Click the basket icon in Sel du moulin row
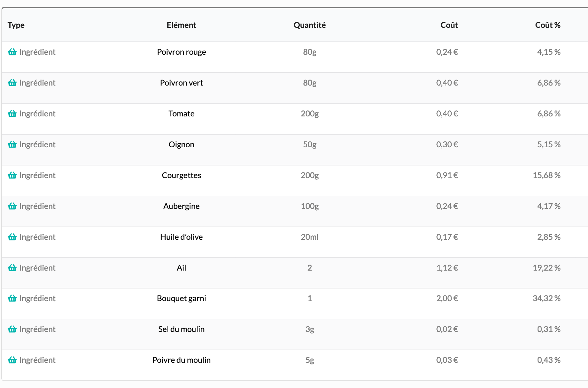 (12, 329)
